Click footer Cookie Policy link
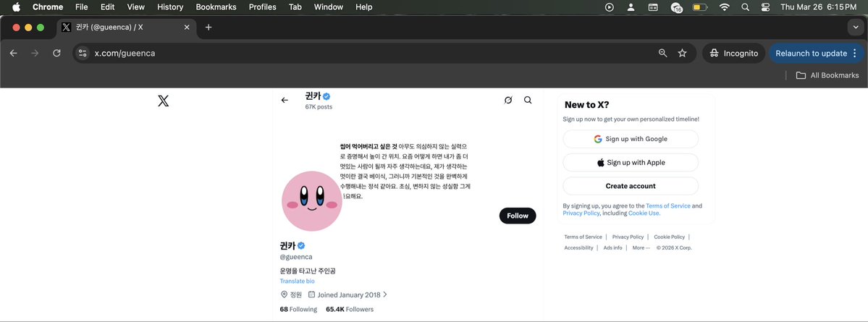Viewport: 868px width, 322px height. click(x=669, y=237)
